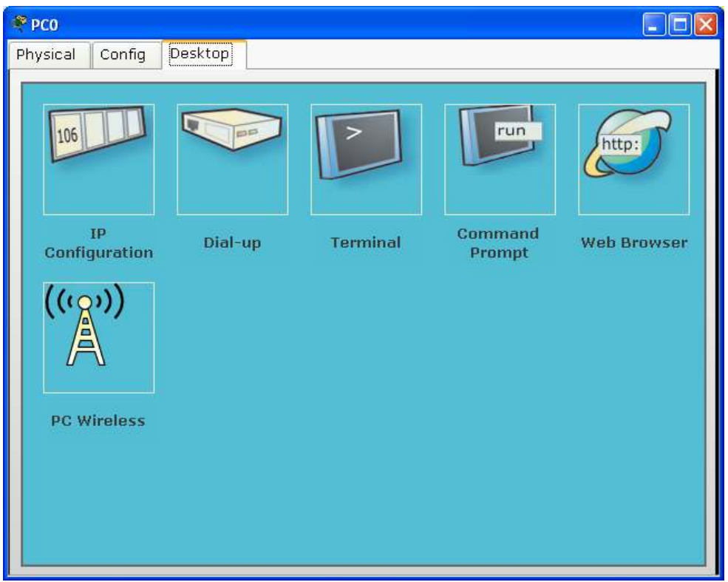This screenshot has width=728, height=582.
Task: Click the "PC Wireless" text label
Action: point(98,421)
